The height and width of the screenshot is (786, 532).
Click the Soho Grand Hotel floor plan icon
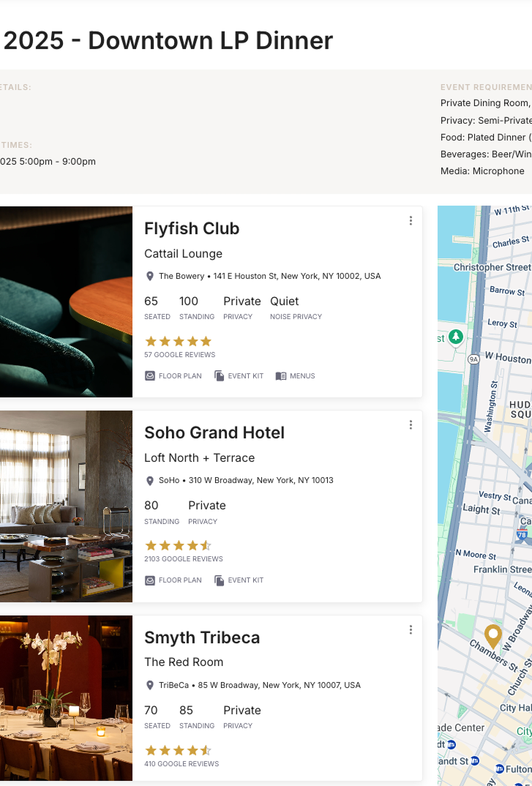(x=150, y=580)
